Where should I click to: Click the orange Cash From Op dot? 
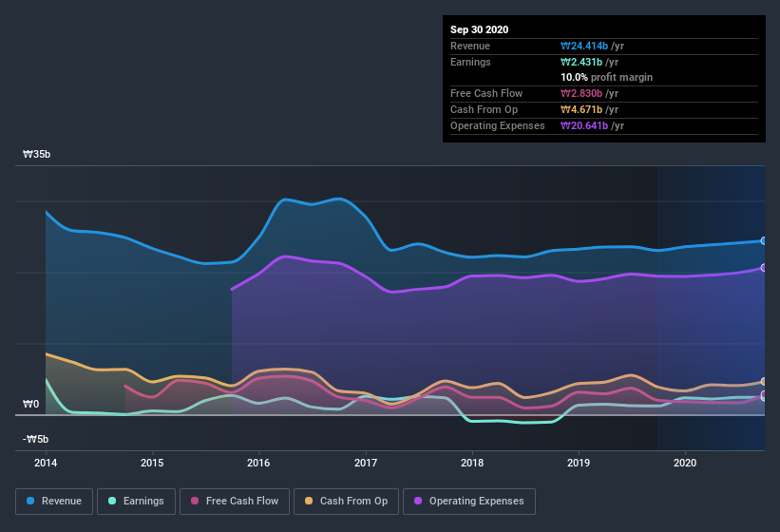click(311, 501)
